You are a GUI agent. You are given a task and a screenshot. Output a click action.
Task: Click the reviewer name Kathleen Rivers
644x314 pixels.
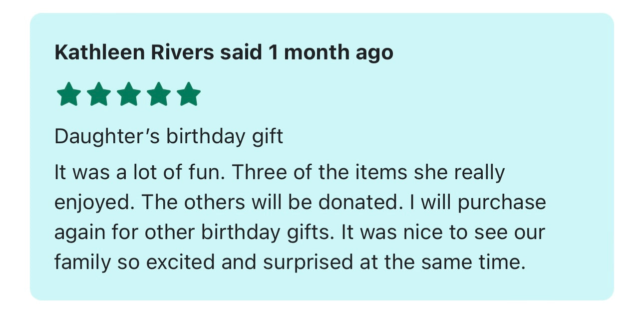pos(134,52)
